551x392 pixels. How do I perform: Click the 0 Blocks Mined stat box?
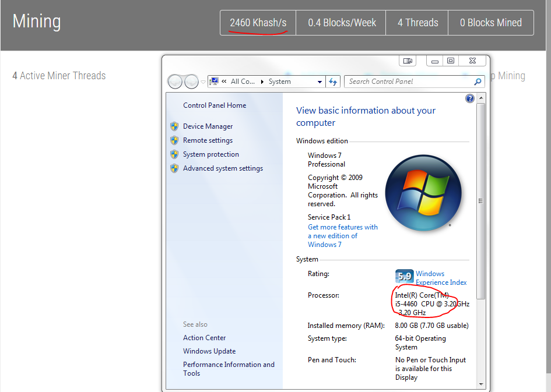coord(491,23)
